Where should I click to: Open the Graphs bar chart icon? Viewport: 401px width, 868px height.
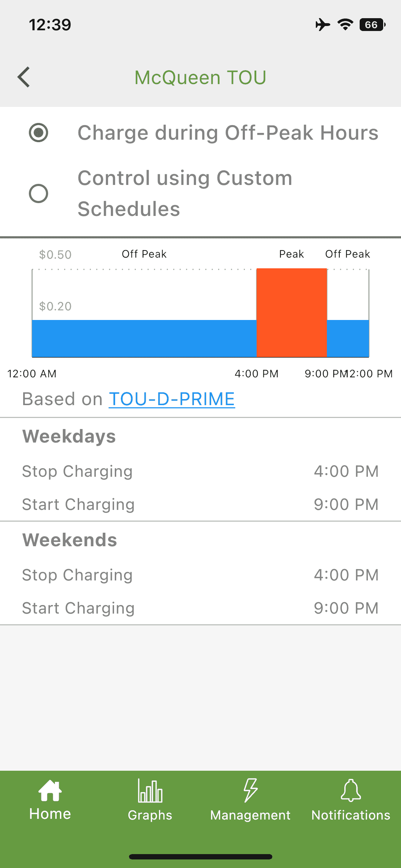[150, 790]
